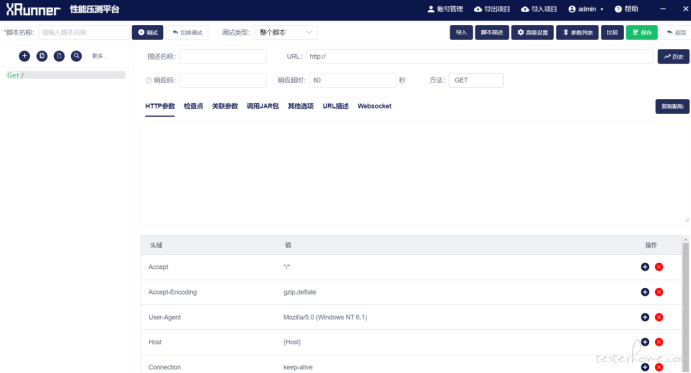
Task: Switch to the HTTP参数 tab
Action: [160, 106]
